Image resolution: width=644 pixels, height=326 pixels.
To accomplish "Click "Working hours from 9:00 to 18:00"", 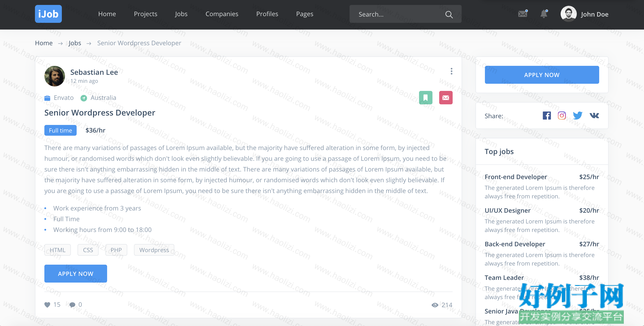I will [x=102, y=230].
